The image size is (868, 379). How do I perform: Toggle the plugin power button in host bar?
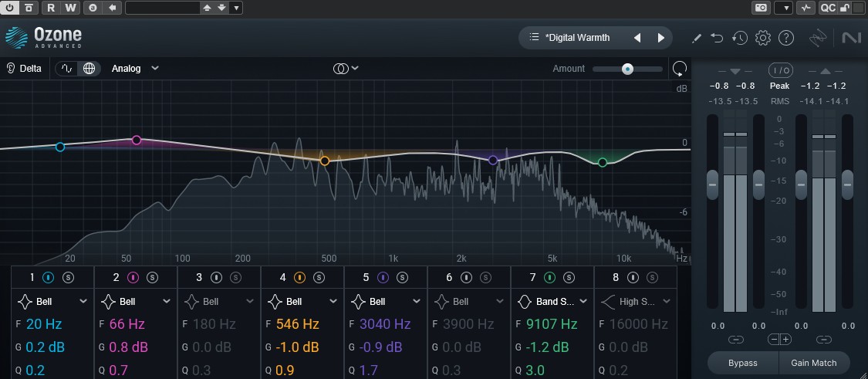(x=11, y=8)
